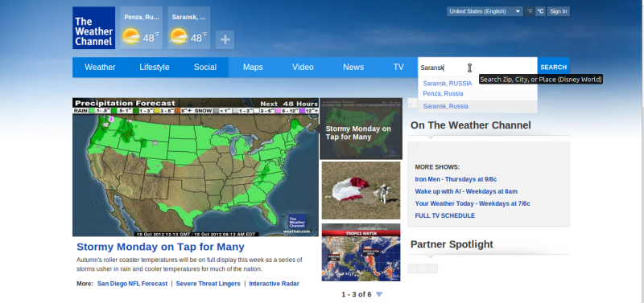This screenshot has width=644, height=303.
Task: Open Tropics Watch hurricane thumbnail
Action: point(361,252)
